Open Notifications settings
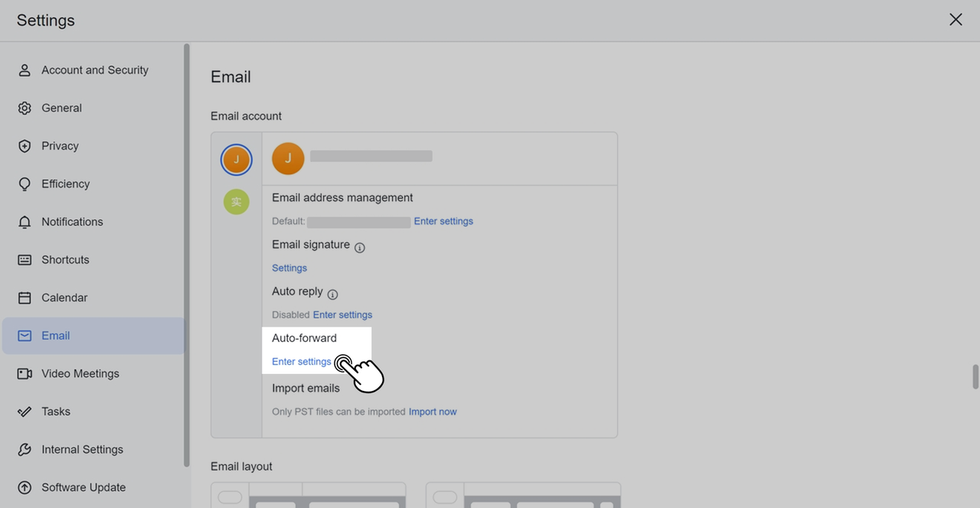Viewport: 980px width, 508px height. pyautogui.click(x=72, y=221)
